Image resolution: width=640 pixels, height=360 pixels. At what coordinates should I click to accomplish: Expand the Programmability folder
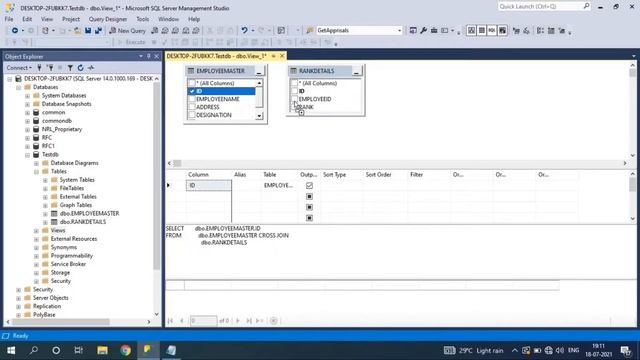point(36,256)
